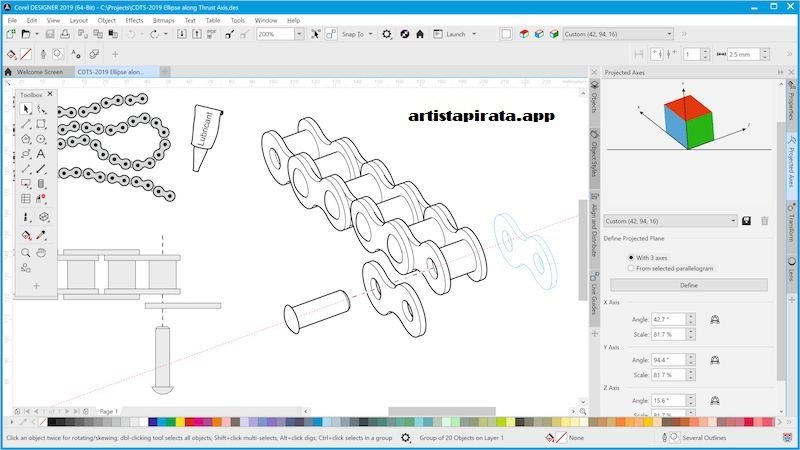Select the Callout tool in Toolbox
Viewport: 800px width, 450px height.
click(26, 184)
